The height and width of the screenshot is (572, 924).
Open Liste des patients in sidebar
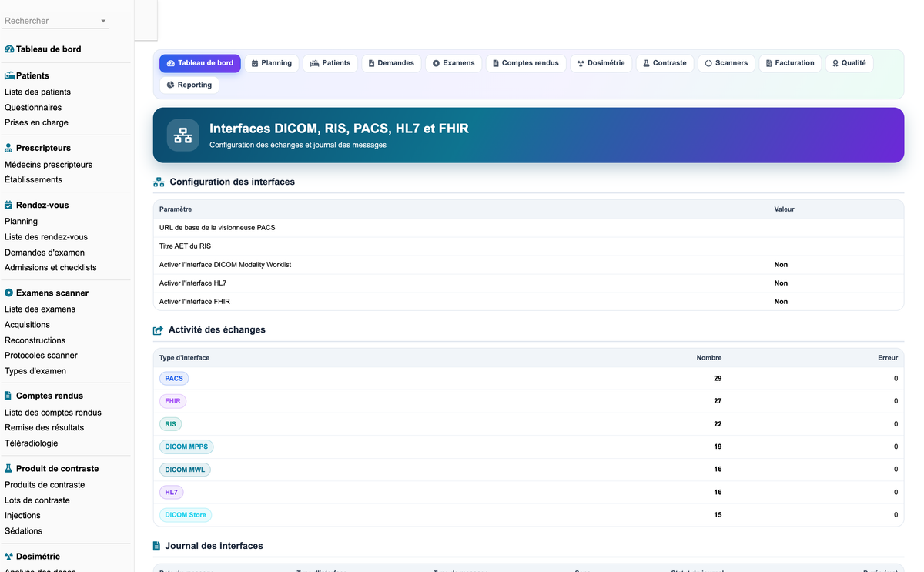point(38,92)
